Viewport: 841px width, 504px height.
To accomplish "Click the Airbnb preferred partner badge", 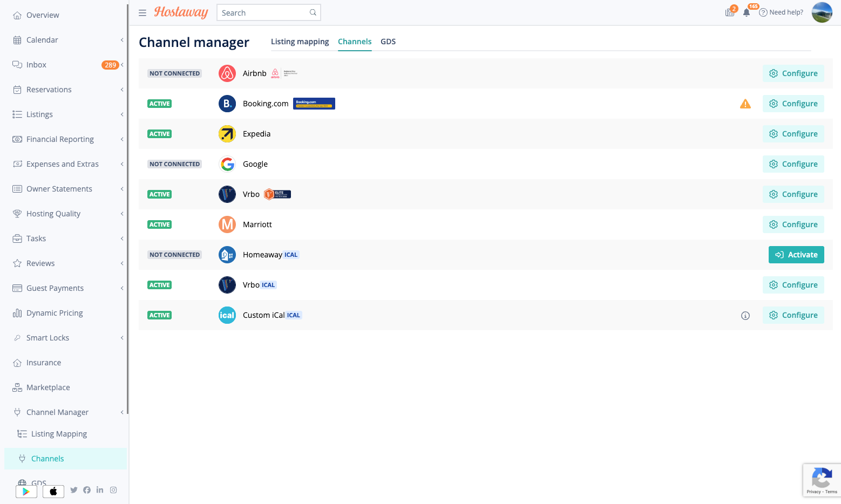I will click(284, 73).
